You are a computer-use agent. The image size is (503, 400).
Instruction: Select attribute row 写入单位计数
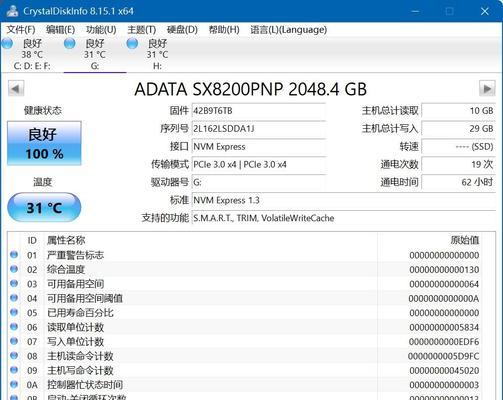coord(245,342)
